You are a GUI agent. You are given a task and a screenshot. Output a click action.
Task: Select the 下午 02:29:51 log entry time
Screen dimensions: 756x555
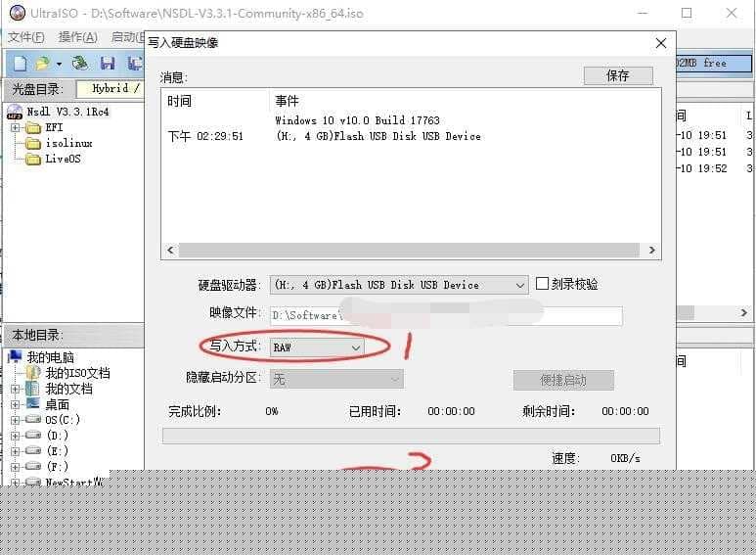click(x=205, y=136)
